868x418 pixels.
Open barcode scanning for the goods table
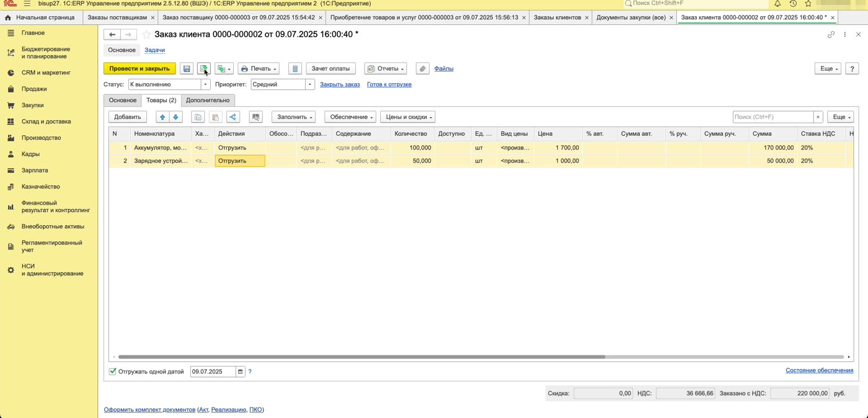[255, 117]
